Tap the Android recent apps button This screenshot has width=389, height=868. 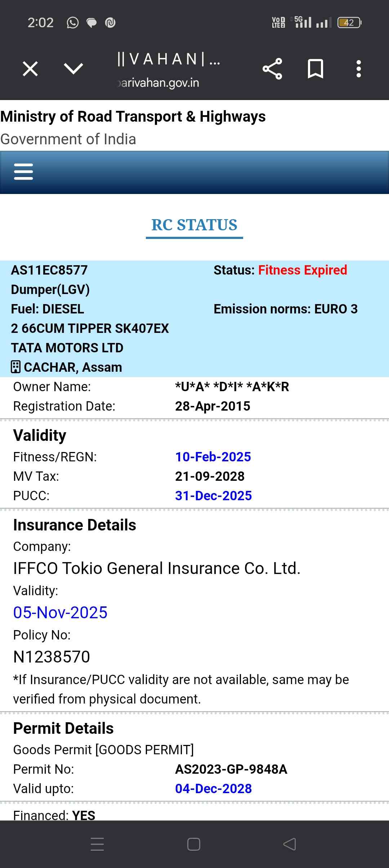click(97, 844)
